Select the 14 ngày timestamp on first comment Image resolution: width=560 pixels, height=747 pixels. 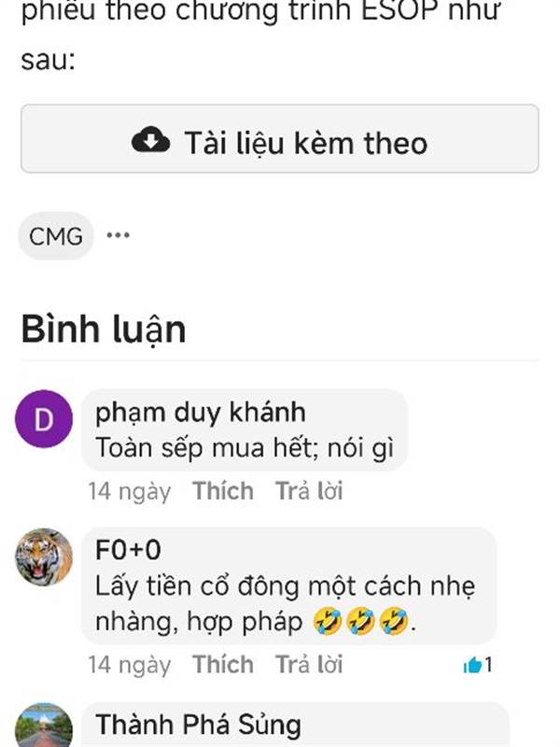130,491
